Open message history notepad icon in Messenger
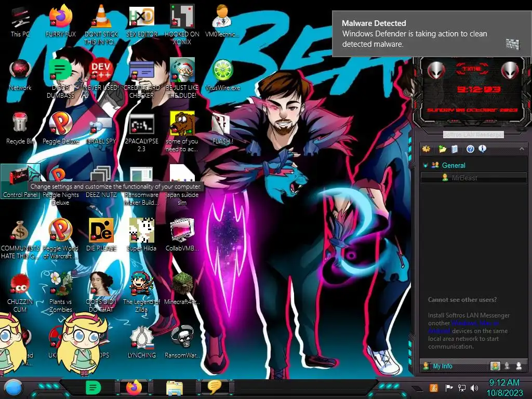 tap(454, 149)
